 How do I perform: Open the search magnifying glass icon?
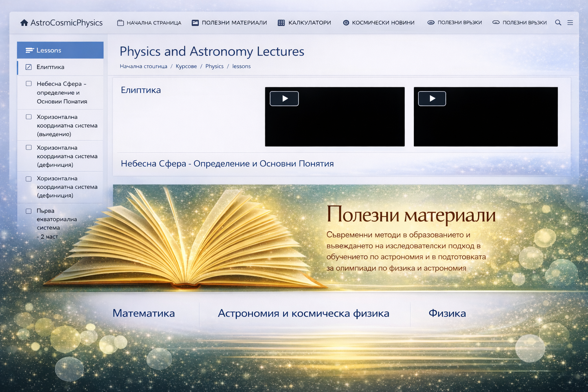(x=558, y=23)
